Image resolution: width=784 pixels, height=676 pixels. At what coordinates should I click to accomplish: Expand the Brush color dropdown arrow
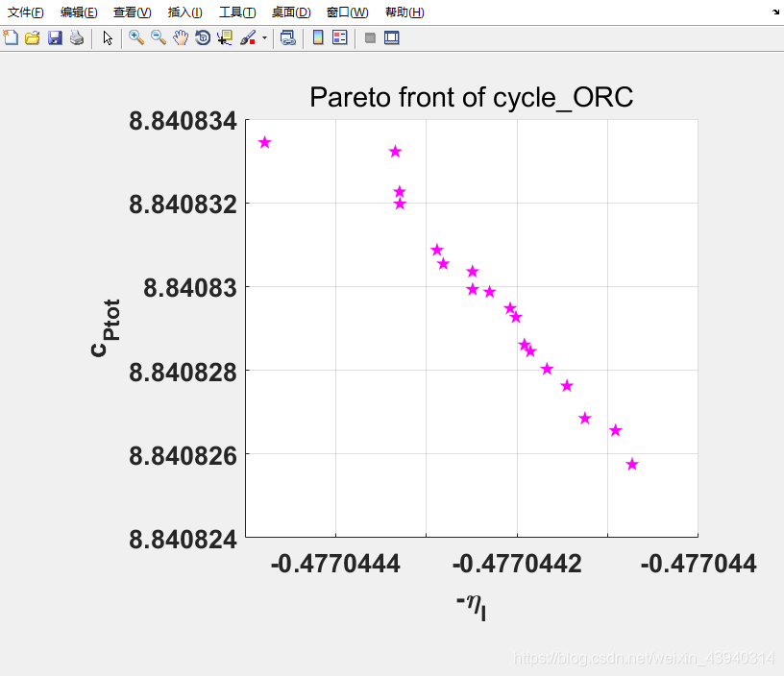(264, 38)
